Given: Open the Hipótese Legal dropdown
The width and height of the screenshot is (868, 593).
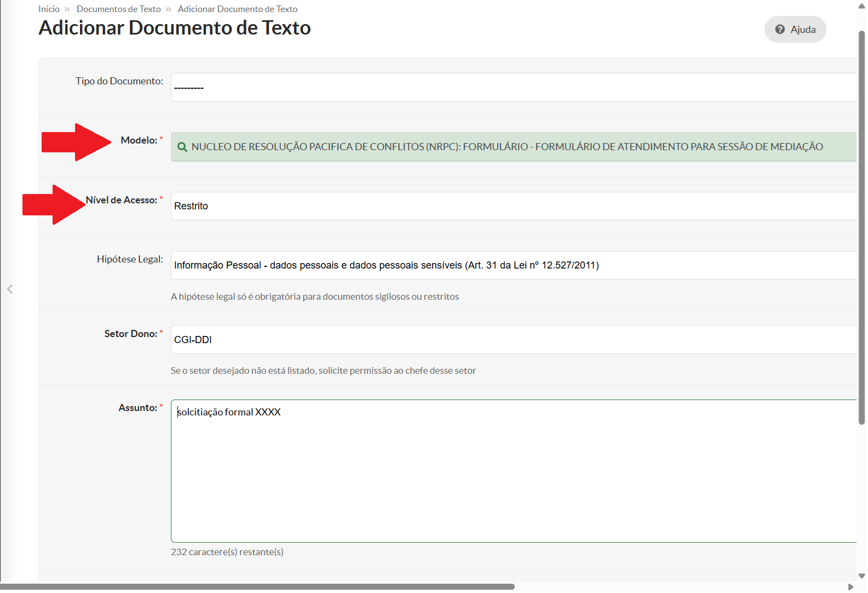Looking at the screenshot, I should pos(513,265).
